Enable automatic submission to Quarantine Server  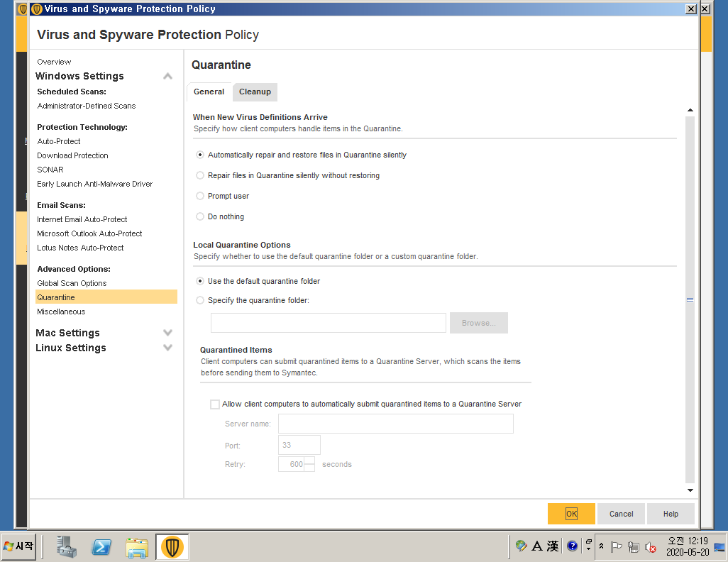pyautogui.click(x=215, y=404)
